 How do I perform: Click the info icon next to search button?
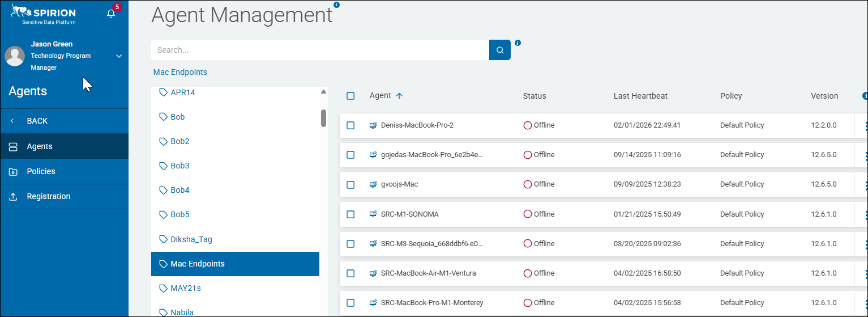point(518,43)
